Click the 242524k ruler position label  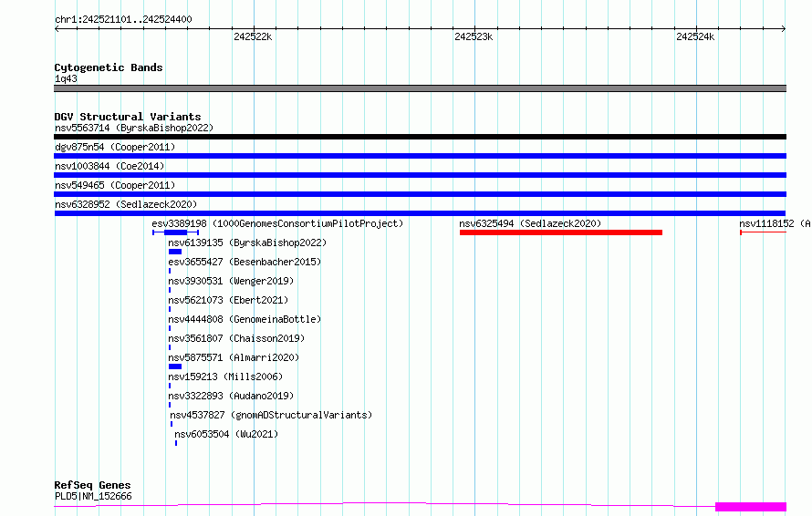(695, 36)
